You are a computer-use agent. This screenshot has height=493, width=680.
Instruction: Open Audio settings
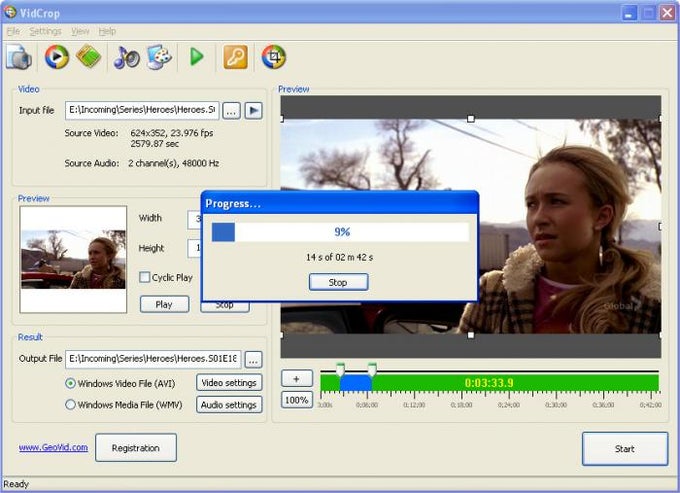[x=229, y=405]
